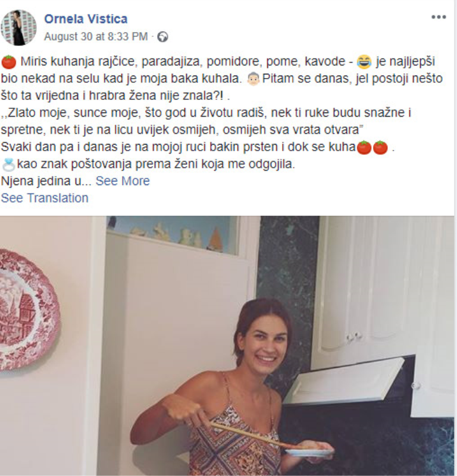Expand the post with See More
The width and height of the screenshot is (457, 476).
click(123, 181)
